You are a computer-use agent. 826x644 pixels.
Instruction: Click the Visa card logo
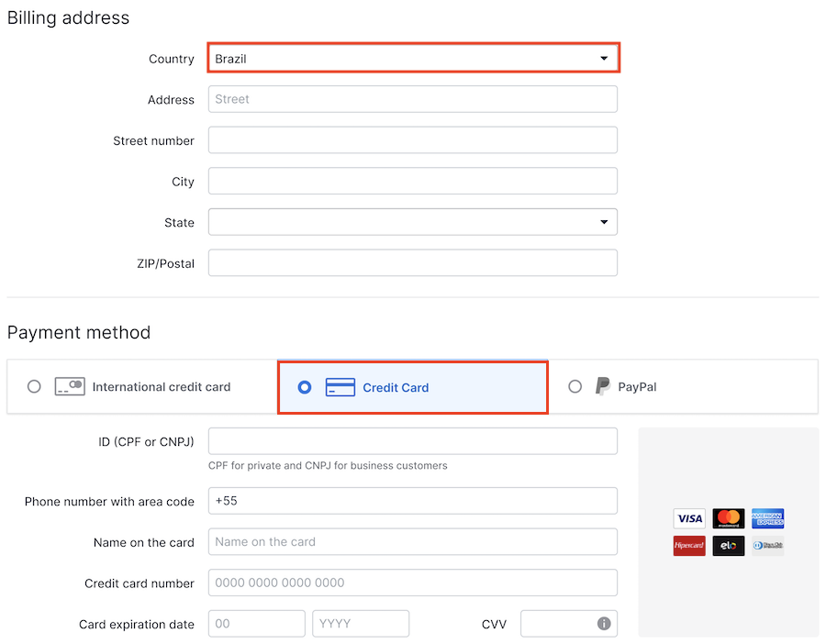[689, 518]
